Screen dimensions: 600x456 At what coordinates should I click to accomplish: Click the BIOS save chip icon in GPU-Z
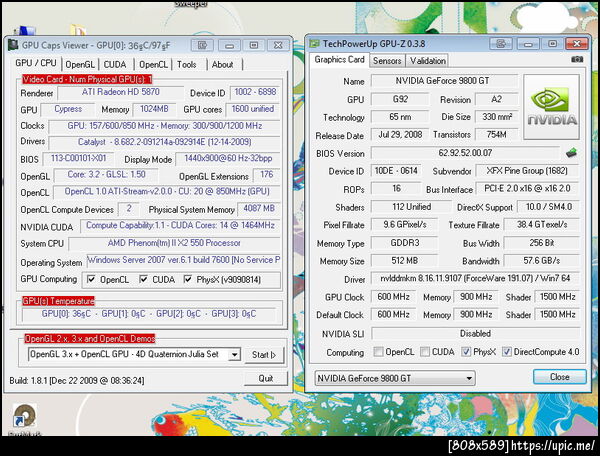click(x=571, y=153)
